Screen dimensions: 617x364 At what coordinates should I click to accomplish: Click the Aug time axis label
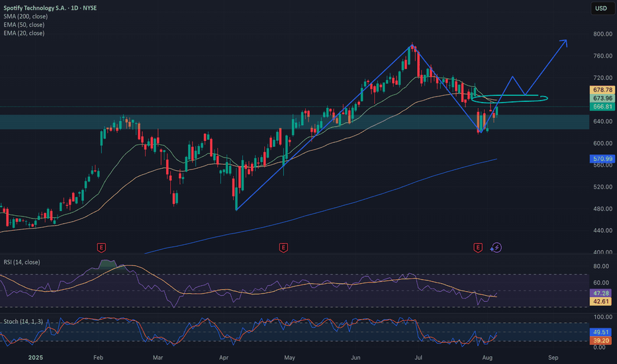(487, 357)
